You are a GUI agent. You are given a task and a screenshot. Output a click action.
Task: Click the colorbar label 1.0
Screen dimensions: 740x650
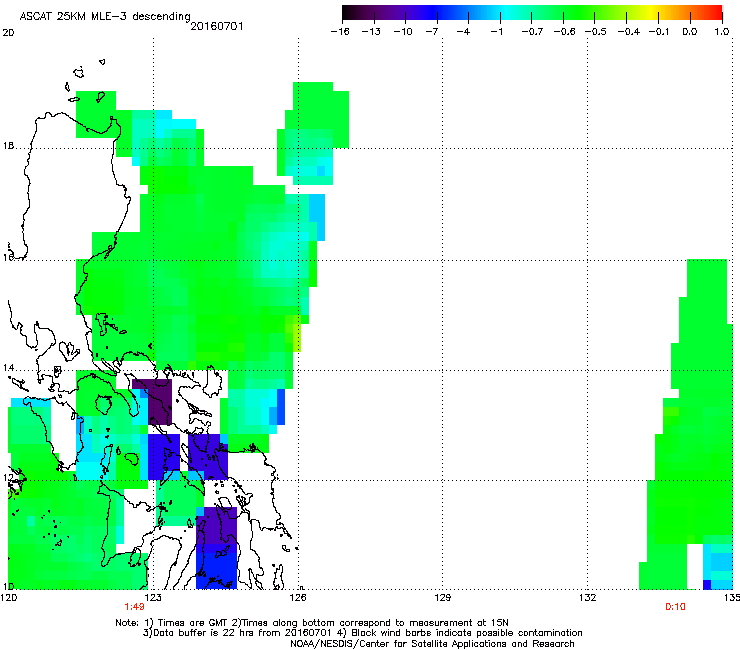722,32
